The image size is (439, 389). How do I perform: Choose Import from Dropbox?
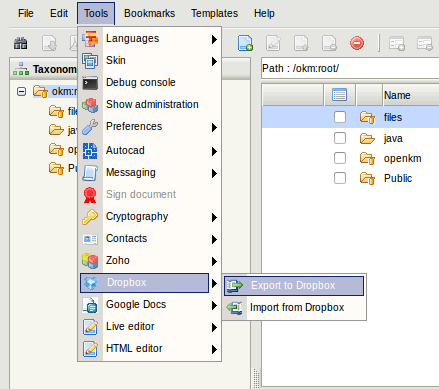pos(294,308)
